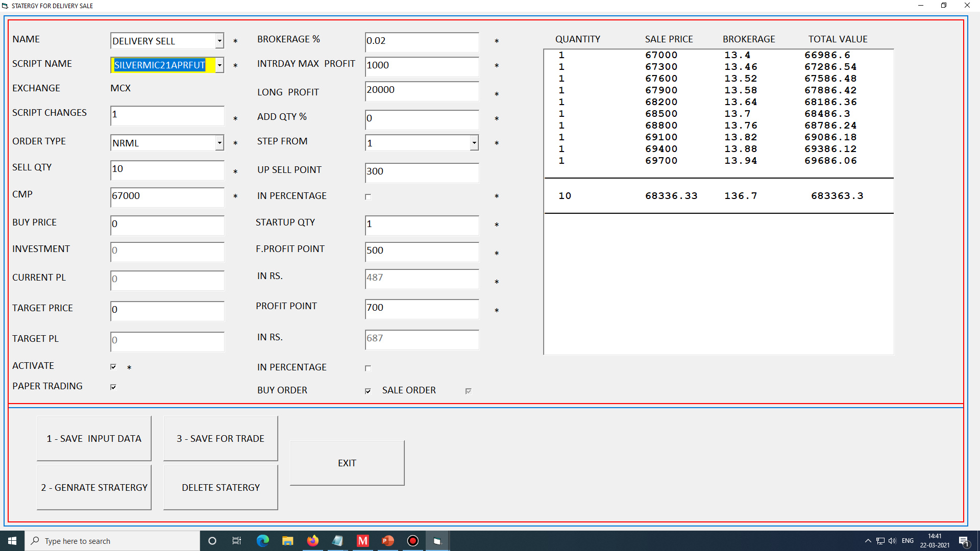Open the SCRIPT NAME combo box arrow
Screen dimensions: 980x551
pyautogui.click(x=219, y=65)
